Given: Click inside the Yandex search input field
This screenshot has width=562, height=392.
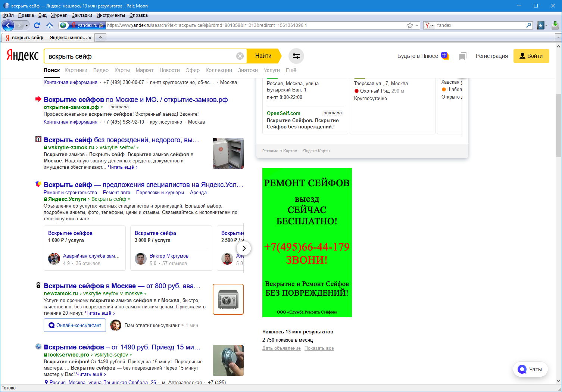Looking at the screenshot, I should coord(140,56).
